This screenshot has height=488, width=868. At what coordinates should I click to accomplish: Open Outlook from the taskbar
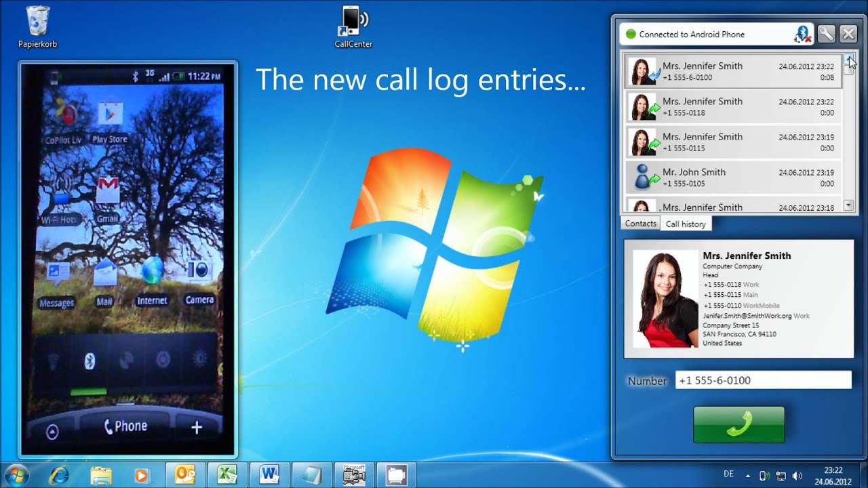point(185,475)
